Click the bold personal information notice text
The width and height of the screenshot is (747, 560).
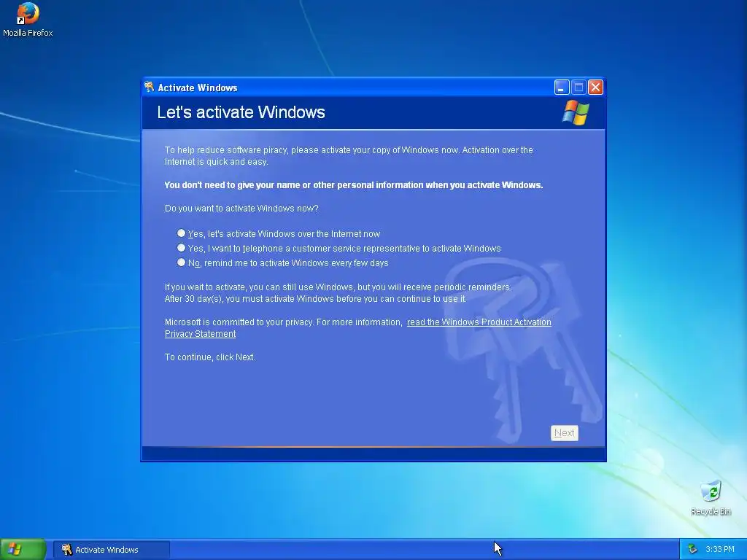coord(354,185)
